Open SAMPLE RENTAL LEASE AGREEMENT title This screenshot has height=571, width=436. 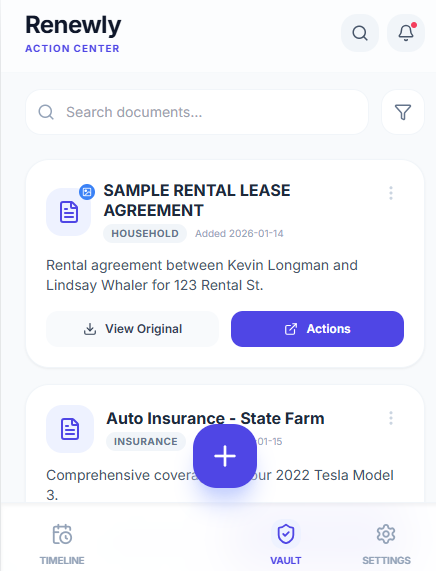(197, 200)
